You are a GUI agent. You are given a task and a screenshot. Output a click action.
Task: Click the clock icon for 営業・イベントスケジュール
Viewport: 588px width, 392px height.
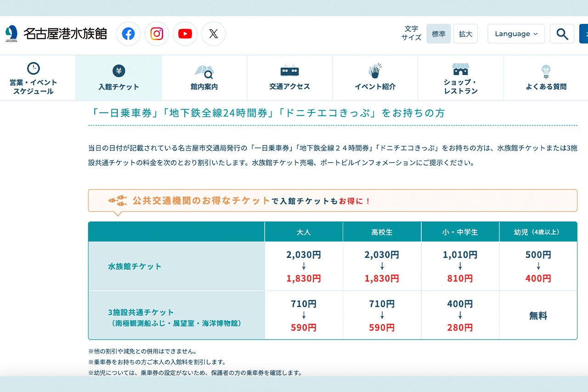pyautogui.click(x=33, y=68)
